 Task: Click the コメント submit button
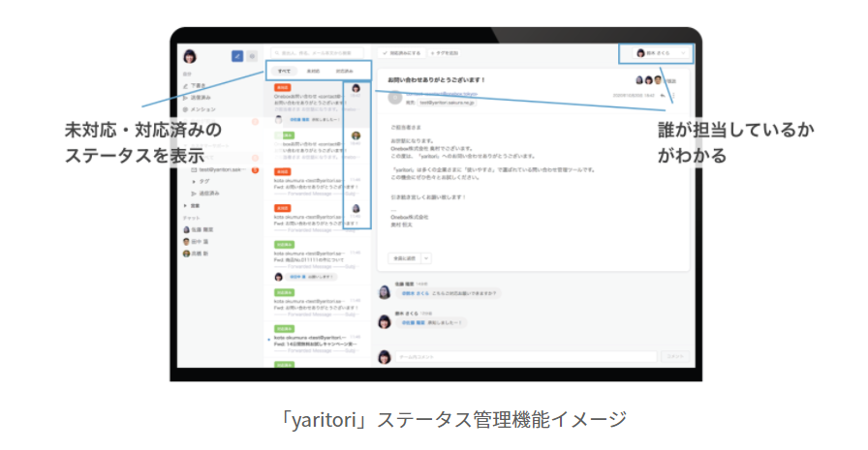(x=675, y=357)
